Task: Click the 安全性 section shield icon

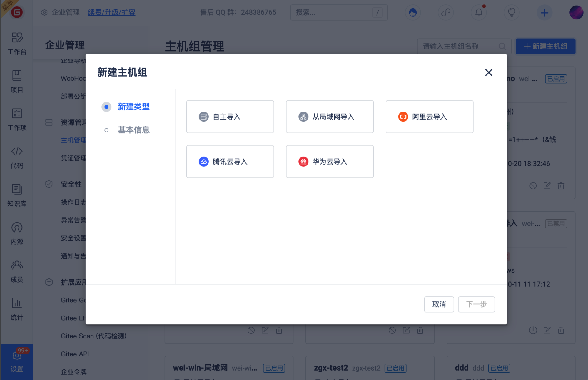Action: pos(49,184)
